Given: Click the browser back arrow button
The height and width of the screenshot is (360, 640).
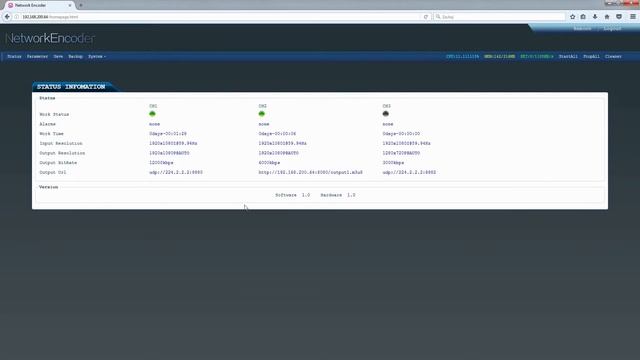Looking at the screenshot, I should coord(7,17).
